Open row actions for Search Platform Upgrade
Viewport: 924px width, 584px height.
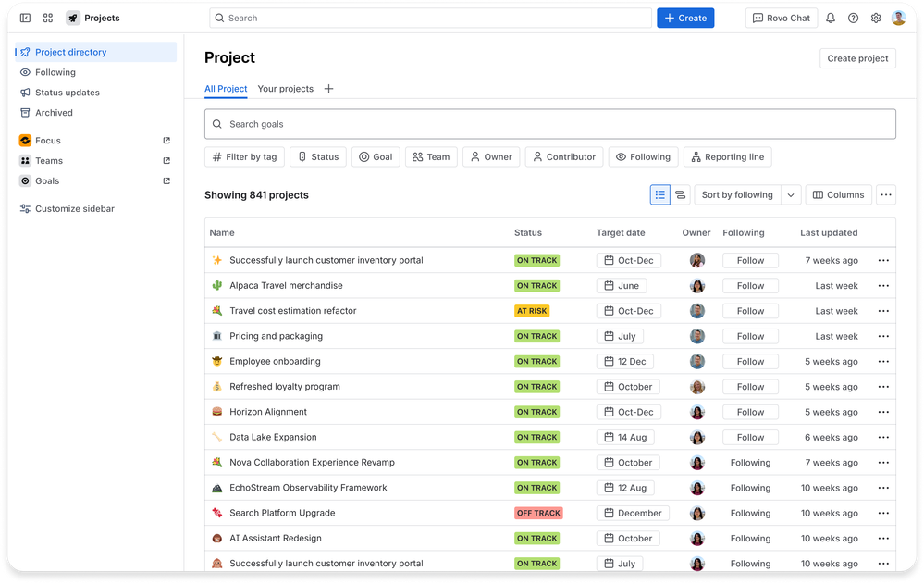point(883,514)
